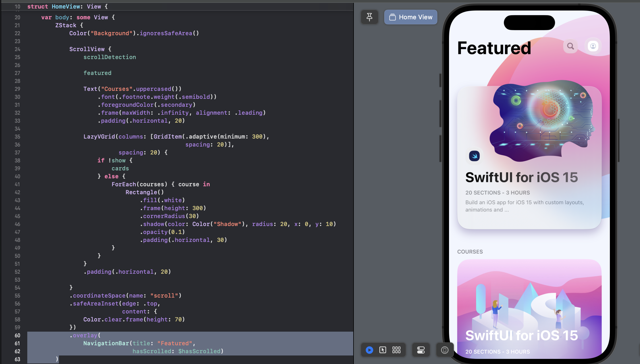Click featured card's 20 SECTIONS - 3 HOURS text
Viewport: 640px width, 364px height.
(498, 193)
